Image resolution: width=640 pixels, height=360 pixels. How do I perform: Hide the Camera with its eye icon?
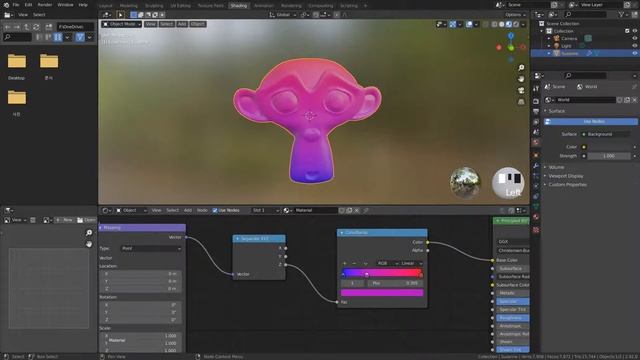click(635, 38)
